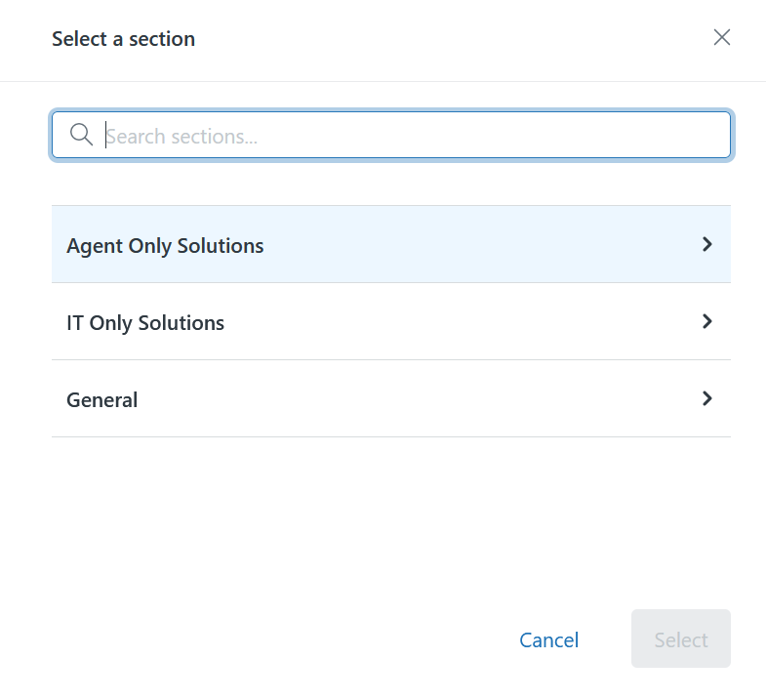
Task: Close the Select a section dialog
Action: coord(721,37)
